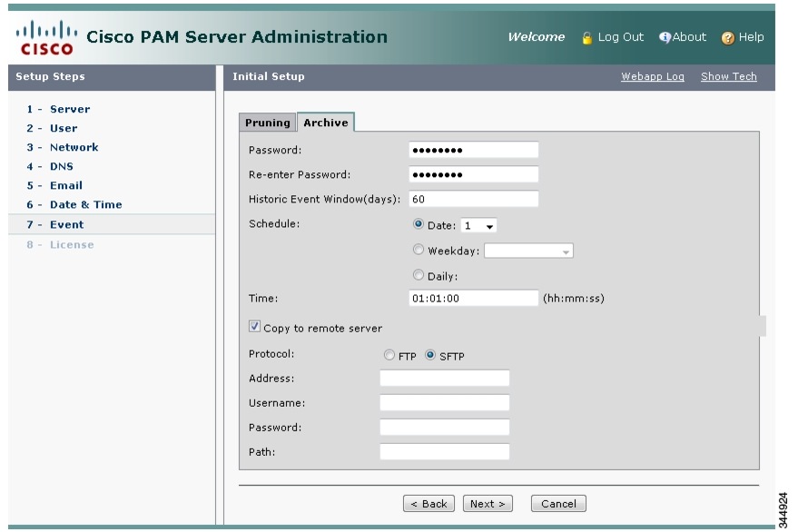This screenshot has width=798, height=532.
Task: Click the remote server Address field
Action: point(444,379)
